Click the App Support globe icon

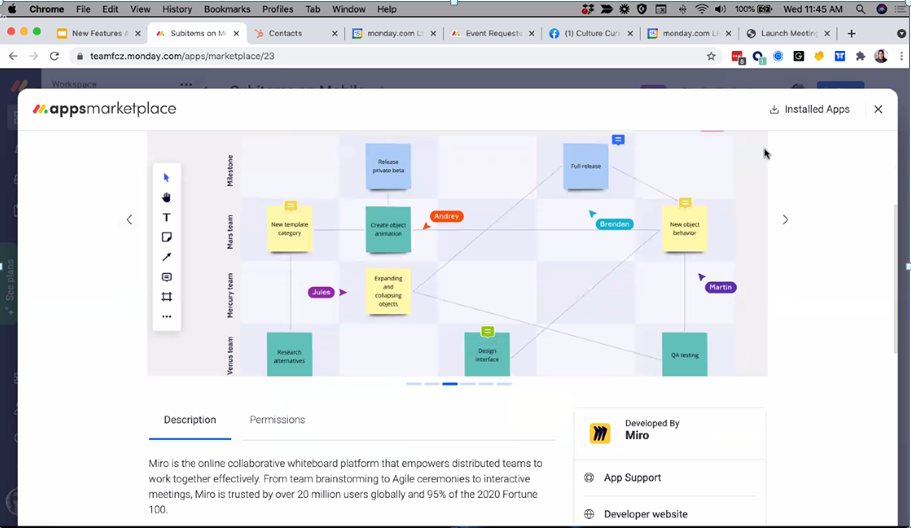tap(589, 478)
